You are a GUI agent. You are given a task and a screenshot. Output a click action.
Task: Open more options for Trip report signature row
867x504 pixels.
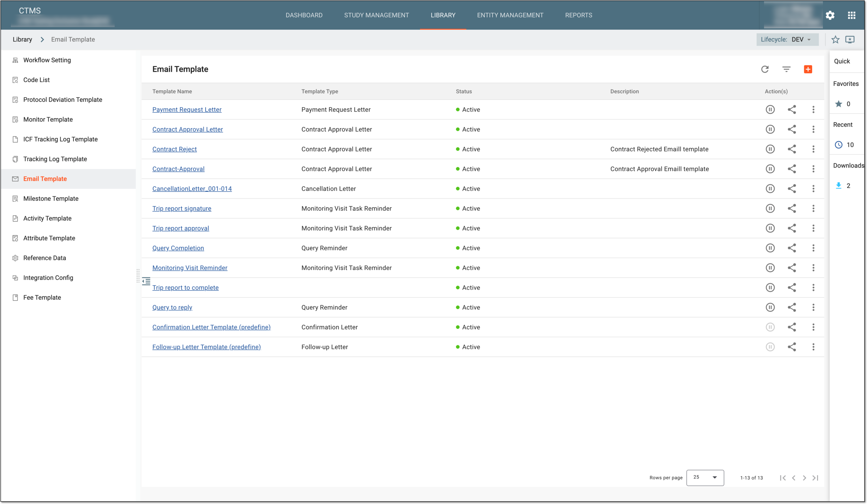tap(813, 208)
